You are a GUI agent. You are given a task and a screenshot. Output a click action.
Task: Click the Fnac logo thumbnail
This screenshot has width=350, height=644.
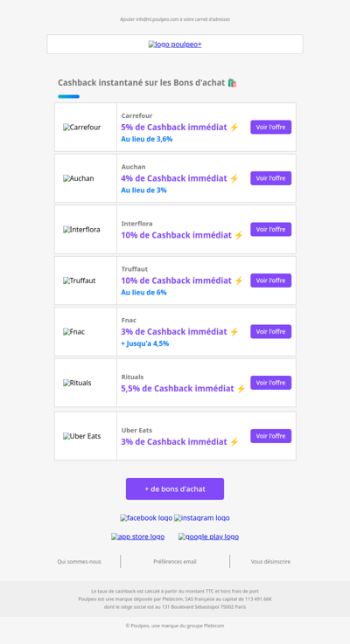pyautogui.click(x=74, y=332)
